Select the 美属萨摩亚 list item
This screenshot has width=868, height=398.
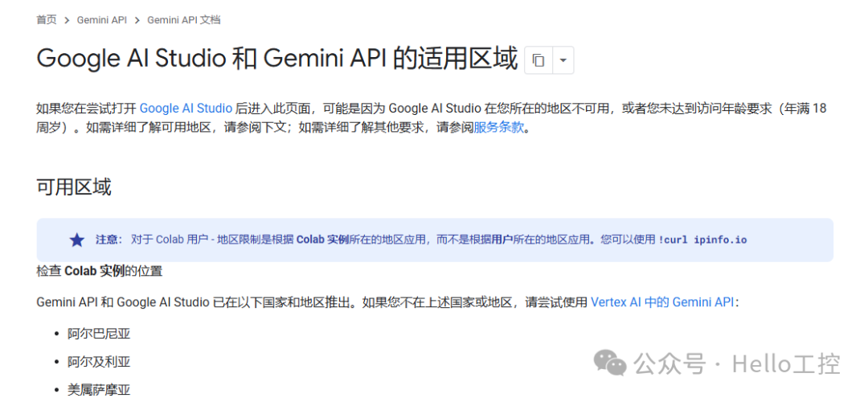pos(99,390)
